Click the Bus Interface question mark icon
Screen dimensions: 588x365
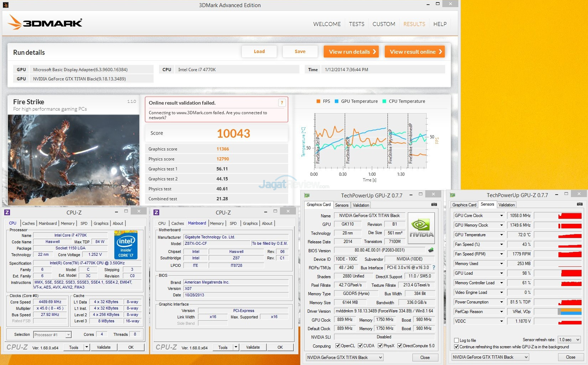[x=434, y=268]
